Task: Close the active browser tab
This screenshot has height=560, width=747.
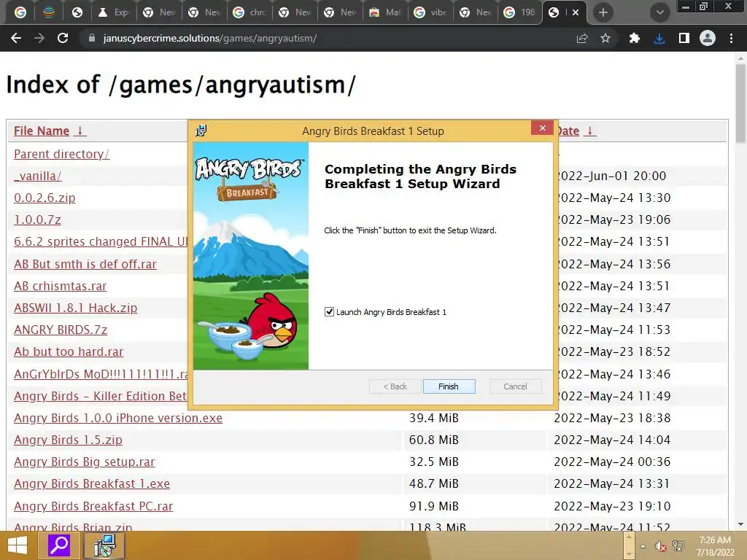Action: click(x=576, y=13)
